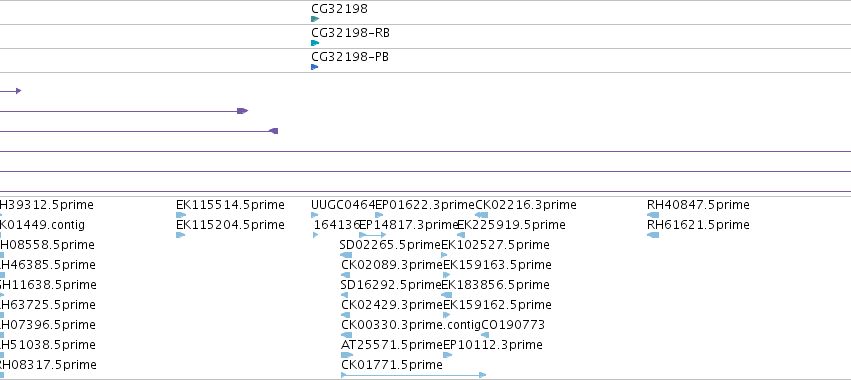851x380 pixels.
Task: Click the AT25571.5prime EST feature glyph
Action: pyautogui.click(x=347, y=355)
